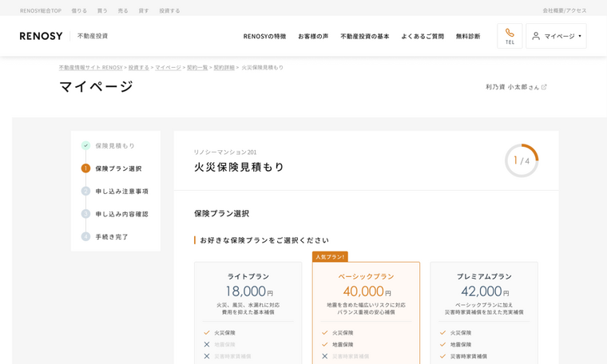Screen dimensions: 607x364
Task: Click breadcrumb 契約詳細 link
Action: coord(224,68)
